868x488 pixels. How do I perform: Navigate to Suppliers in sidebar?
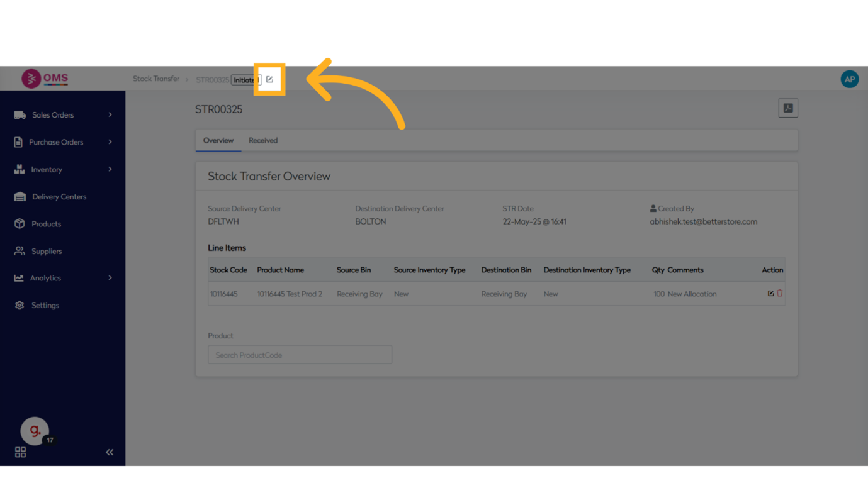tap(47, 252)
